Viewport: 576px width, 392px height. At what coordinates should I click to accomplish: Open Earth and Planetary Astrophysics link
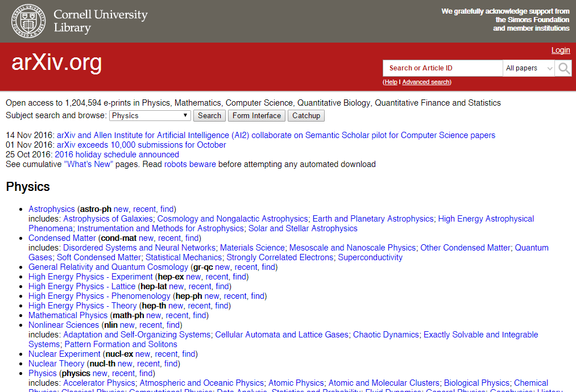click(373, 219)
